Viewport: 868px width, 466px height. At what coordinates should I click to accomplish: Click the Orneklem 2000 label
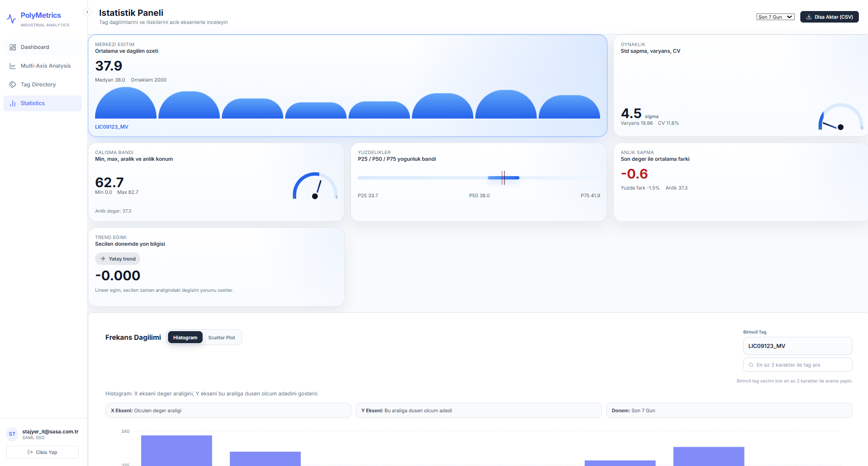coord(149,80)
